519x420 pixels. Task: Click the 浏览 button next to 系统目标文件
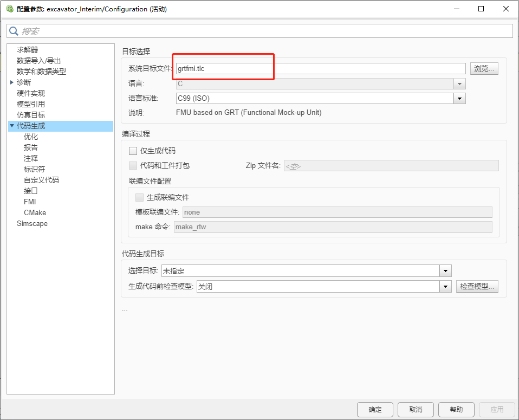point(484,68)
